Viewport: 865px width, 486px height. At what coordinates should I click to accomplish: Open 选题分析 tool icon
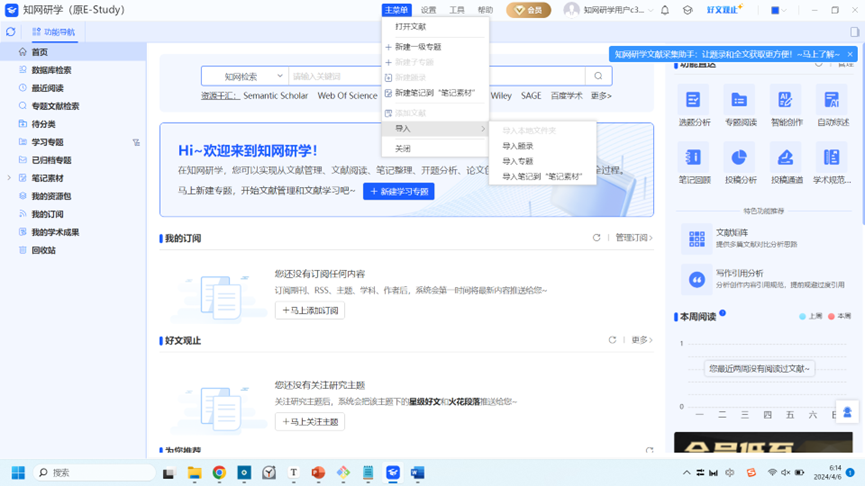pyautogui.click(x=693, y=100)
